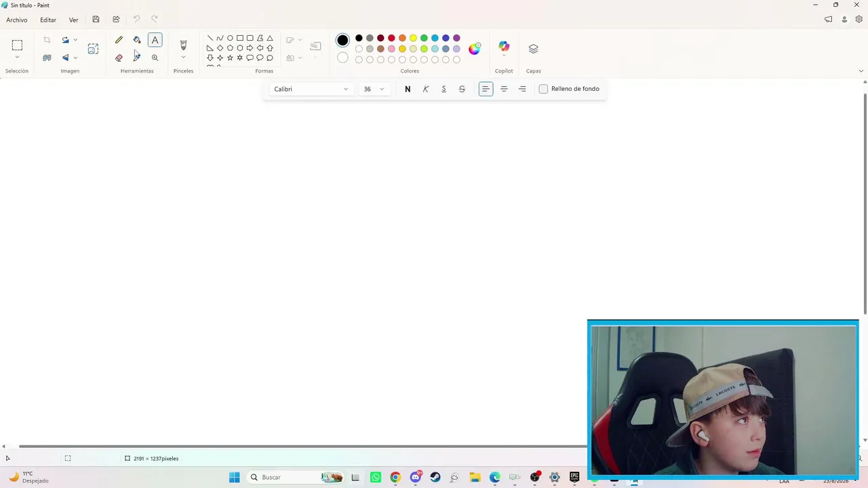The height and width of the screenshot is (488, 868).
Task: Pick the orange color swatch
Action: point(402,38)
